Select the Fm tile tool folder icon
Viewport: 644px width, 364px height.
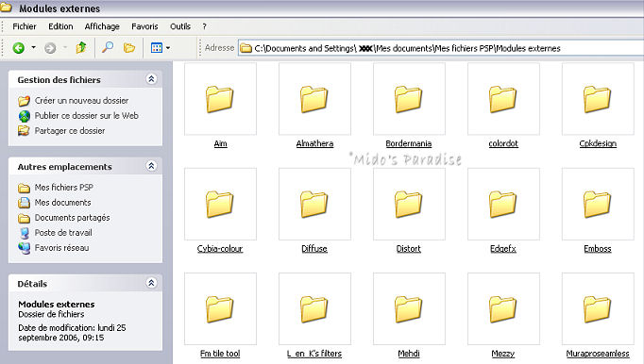pos(220,309)
